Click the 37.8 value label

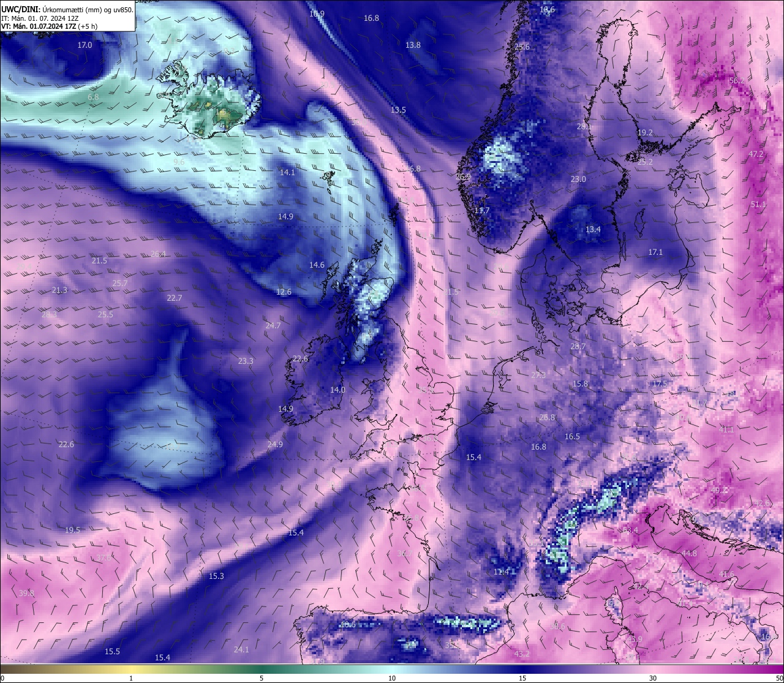pyautogui.click(x=104, y=558)
